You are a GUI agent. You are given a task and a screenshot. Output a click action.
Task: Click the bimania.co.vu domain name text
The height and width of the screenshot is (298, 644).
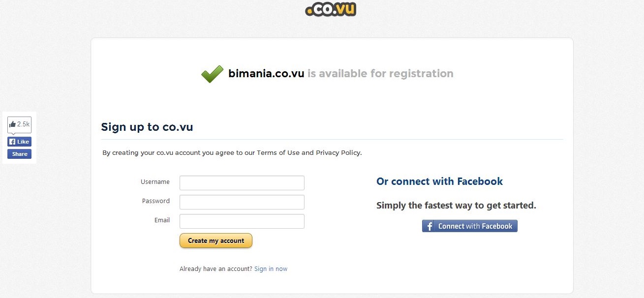point(266,74)
